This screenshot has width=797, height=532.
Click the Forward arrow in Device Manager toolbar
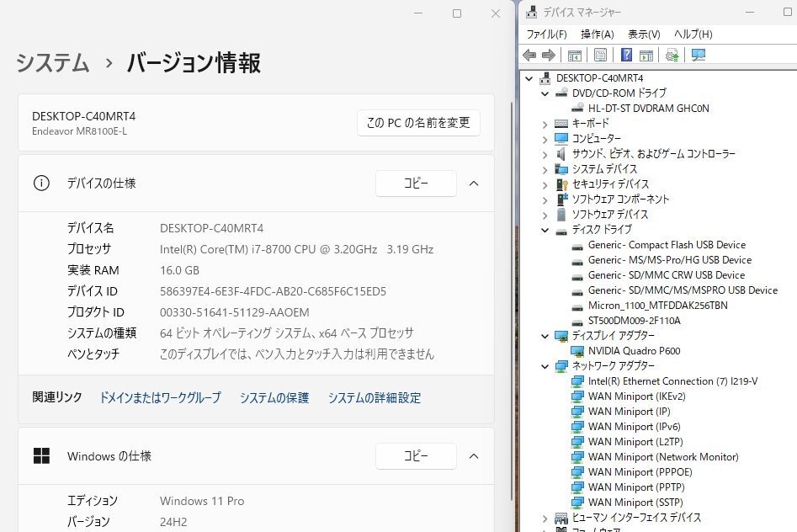coord(548,56)
